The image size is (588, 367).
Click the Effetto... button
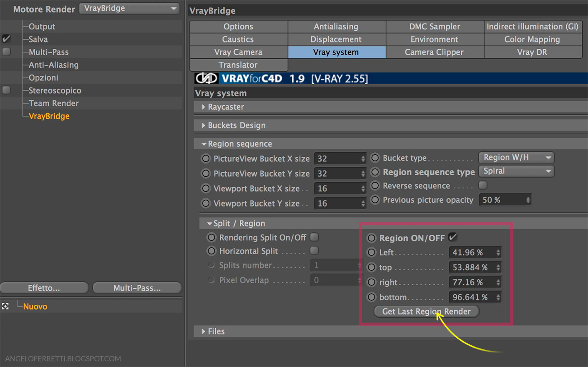(x=44, y=288)
